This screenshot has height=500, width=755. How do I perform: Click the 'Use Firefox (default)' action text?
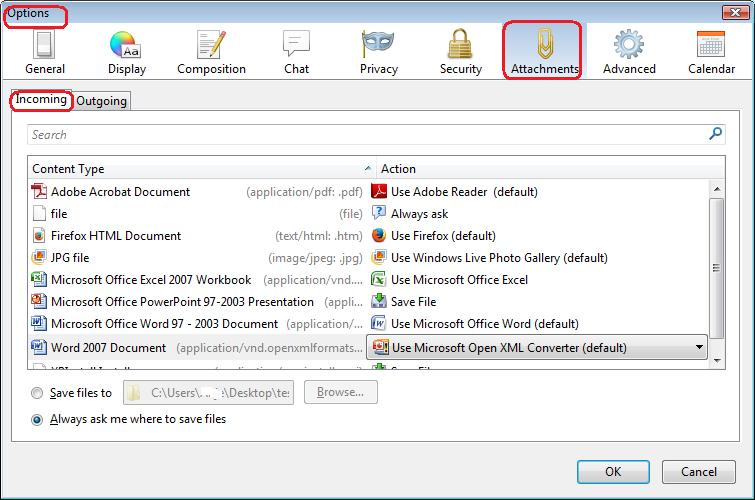pos(443,236)
